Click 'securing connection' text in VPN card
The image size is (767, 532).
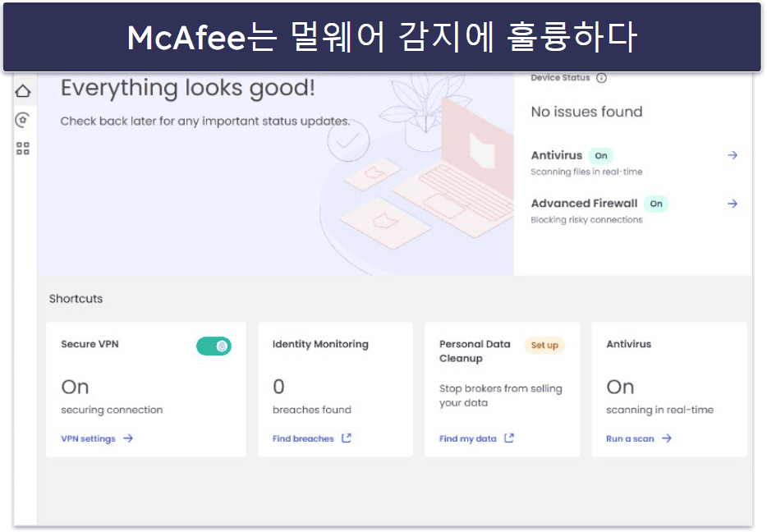pyautogui.click(x=112, y=410)
